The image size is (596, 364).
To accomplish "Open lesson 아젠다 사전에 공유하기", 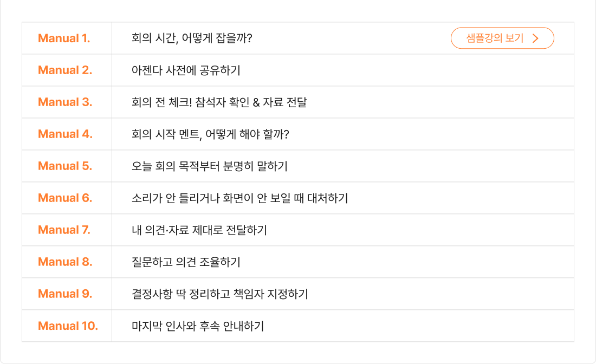I will coord(186,70).
